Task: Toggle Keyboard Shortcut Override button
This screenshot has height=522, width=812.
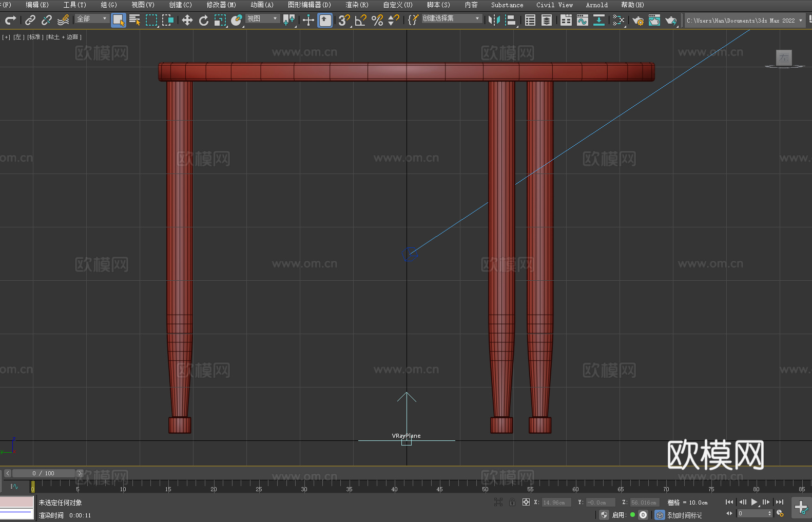Action: click(325, 20)
